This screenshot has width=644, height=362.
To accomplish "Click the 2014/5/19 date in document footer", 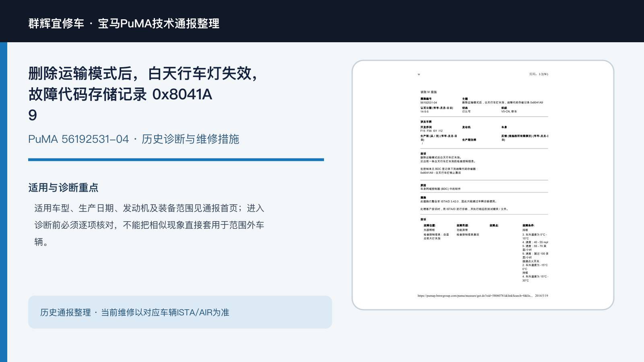I will point(541,296).
